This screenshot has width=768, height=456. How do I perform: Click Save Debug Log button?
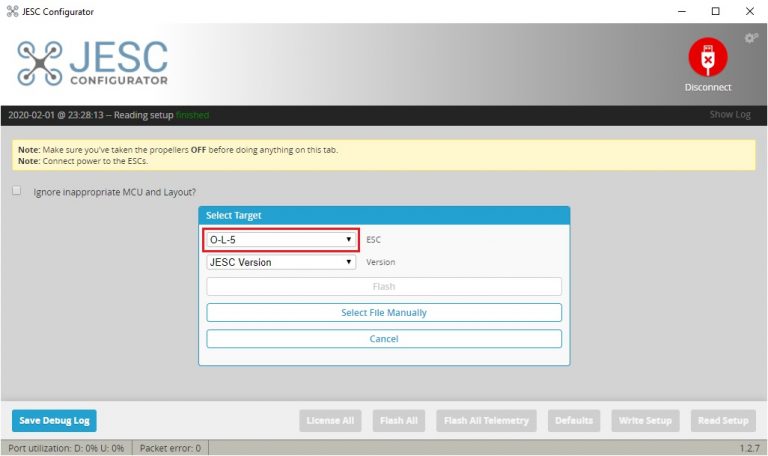[x=54, y=420]
